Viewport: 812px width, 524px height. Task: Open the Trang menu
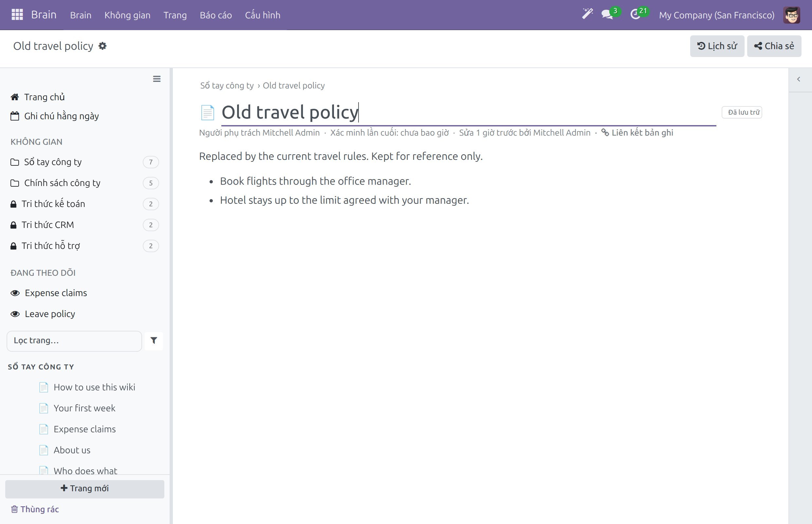coord(175,15)
